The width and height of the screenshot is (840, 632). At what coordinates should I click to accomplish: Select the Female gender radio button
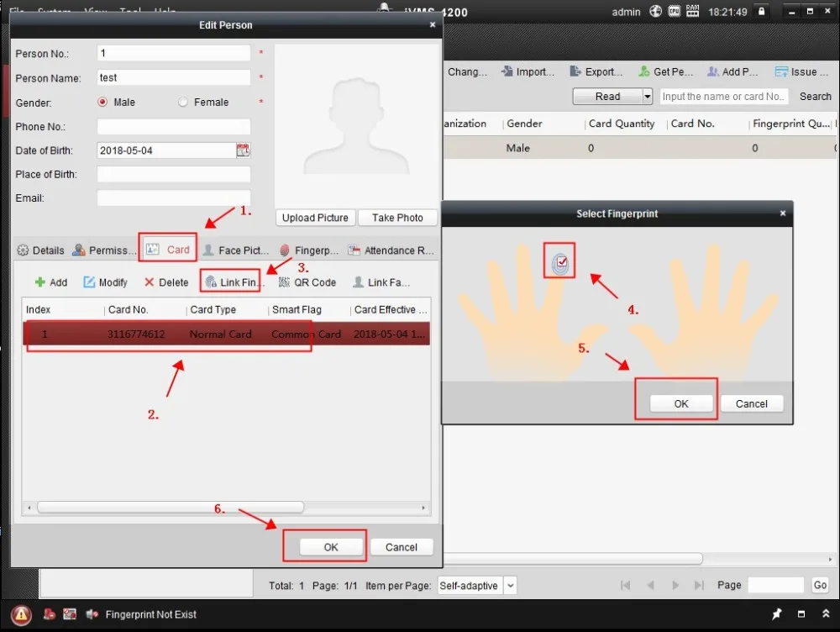pyautogui.click(x=182, y=102)
